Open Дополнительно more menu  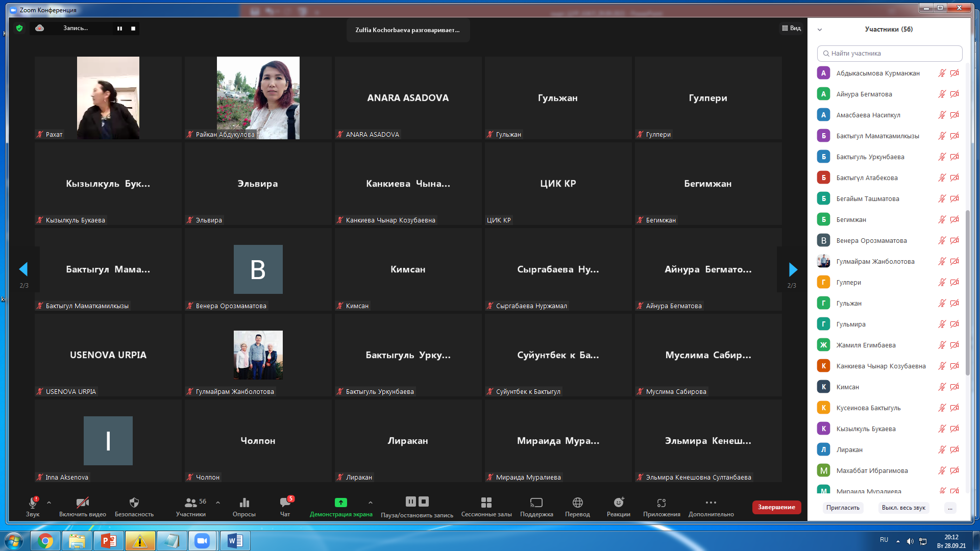point(710,504)
